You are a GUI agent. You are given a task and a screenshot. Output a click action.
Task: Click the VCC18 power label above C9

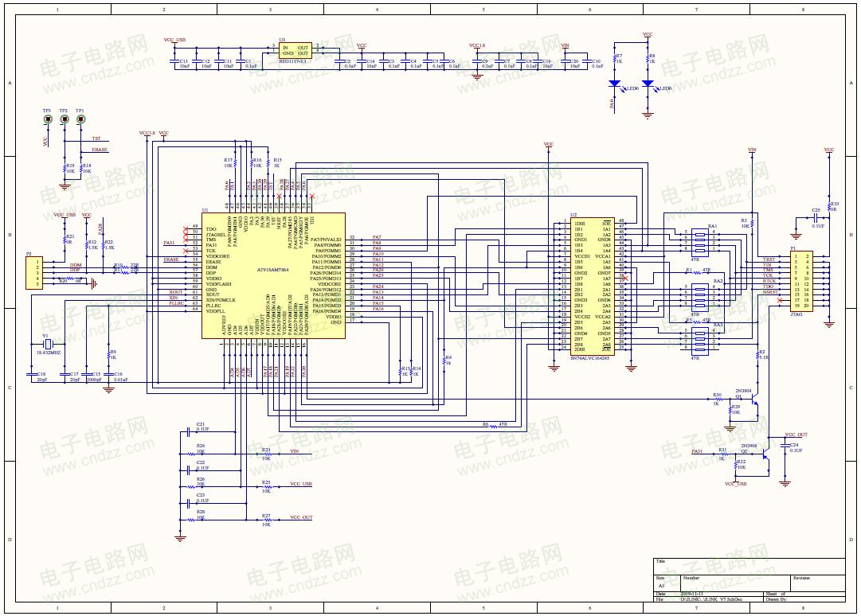point(477,45)
